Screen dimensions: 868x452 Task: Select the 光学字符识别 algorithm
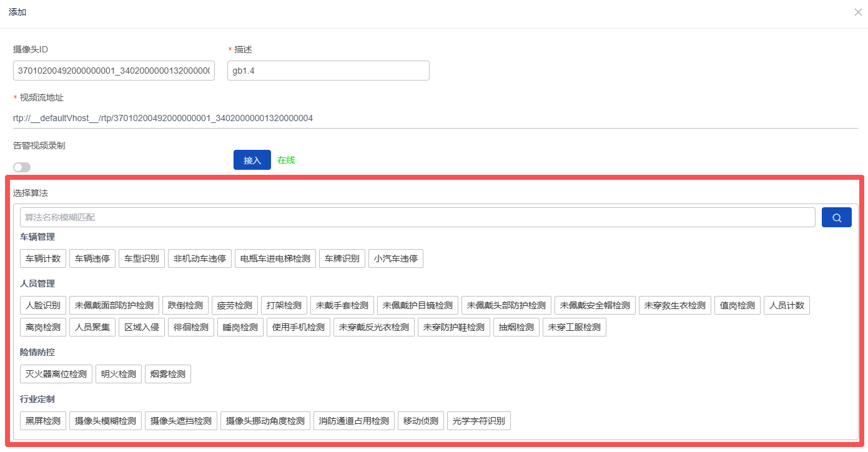click(479, 421)
